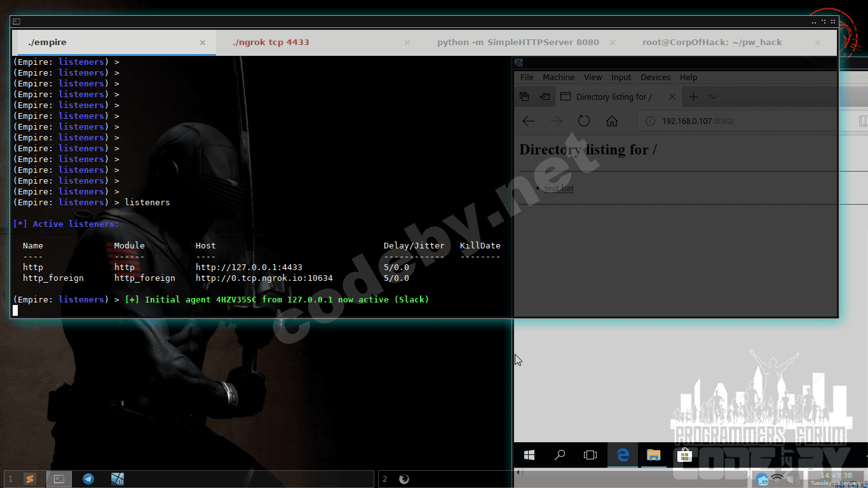This screenshot has width=868, height=488.
Task: Click the terminal window menu icon in title bar
Action: pos(17,22)
